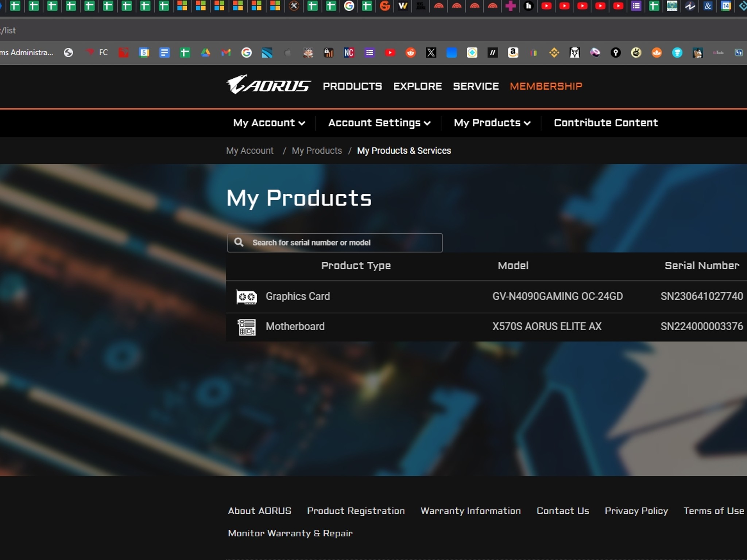Expand the My Products dropdown menu

tap(492, 123)
